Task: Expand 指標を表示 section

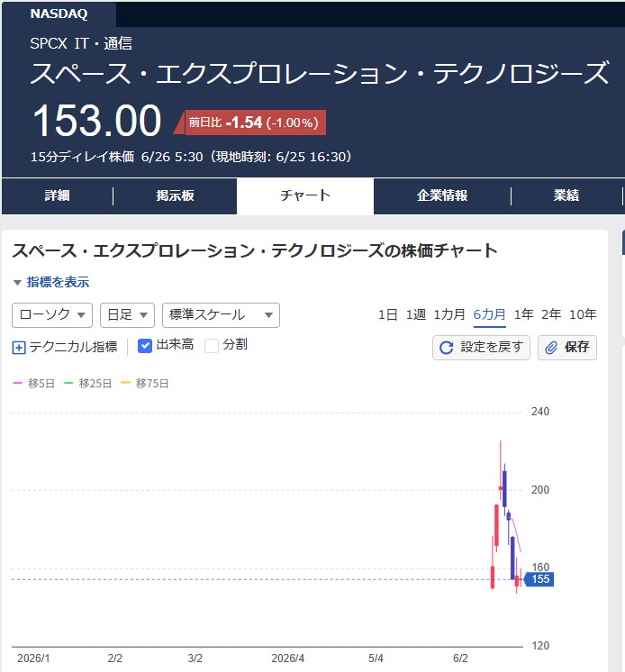Action: [51, 282]
